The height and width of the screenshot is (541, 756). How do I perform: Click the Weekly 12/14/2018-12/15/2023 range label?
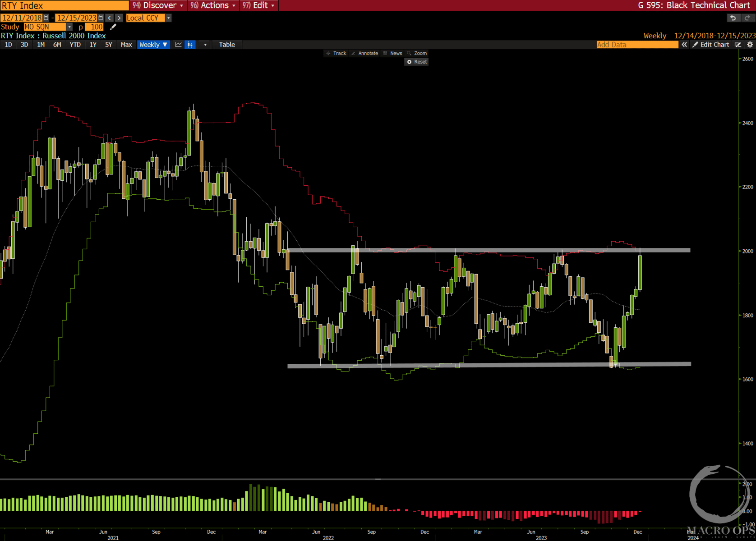coord(699,36)
